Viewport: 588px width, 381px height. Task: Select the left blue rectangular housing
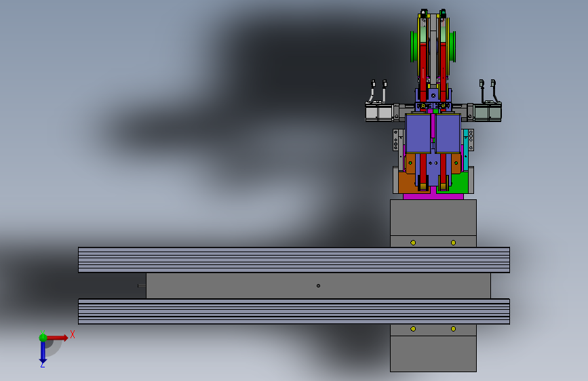point(418,134)
